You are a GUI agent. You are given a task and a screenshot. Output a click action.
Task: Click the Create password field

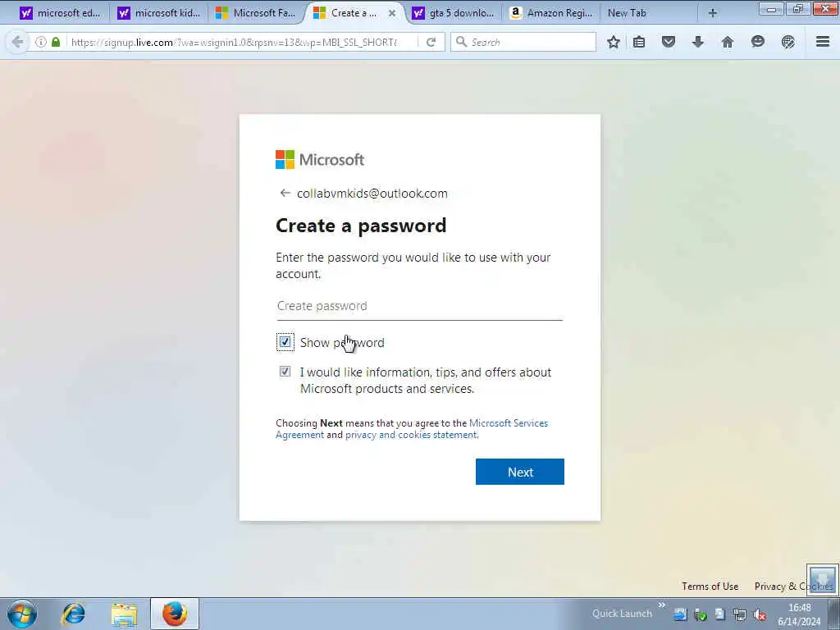419,306
